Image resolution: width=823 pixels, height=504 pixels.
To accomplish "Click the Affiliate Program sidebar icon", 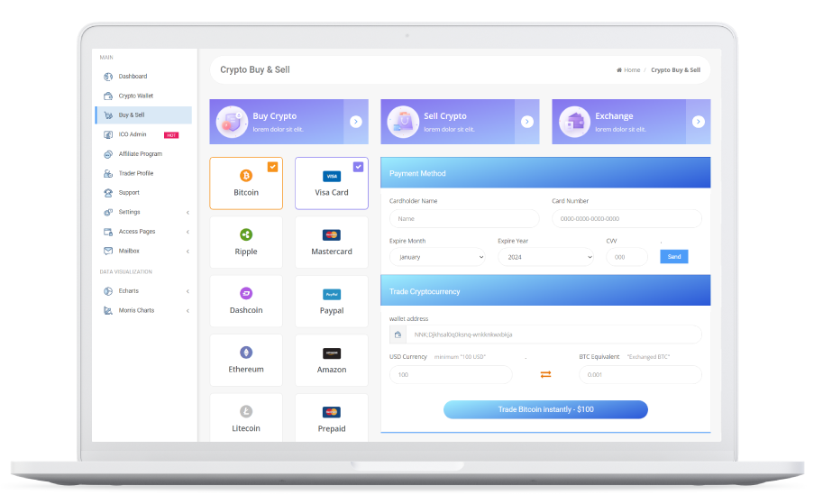I will (x=108, y=154).
